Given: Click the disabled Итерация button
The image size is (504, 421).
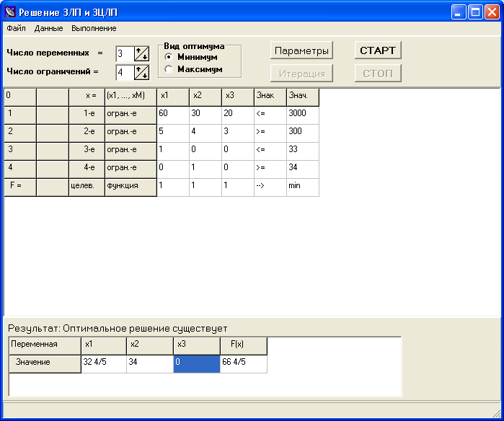Looking at the screenshot, I should coord(301,74).
